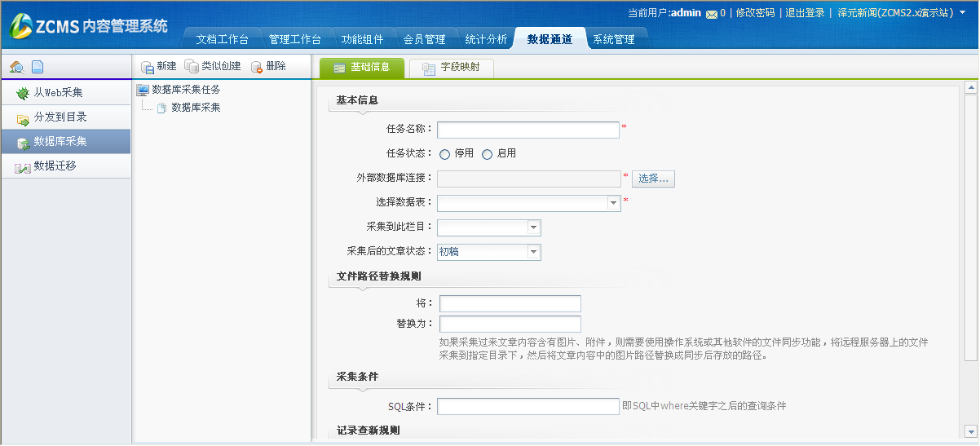Switch to the 字段映射 tab
This screenshot has height=446, width=980.
[x=451, y=68]
